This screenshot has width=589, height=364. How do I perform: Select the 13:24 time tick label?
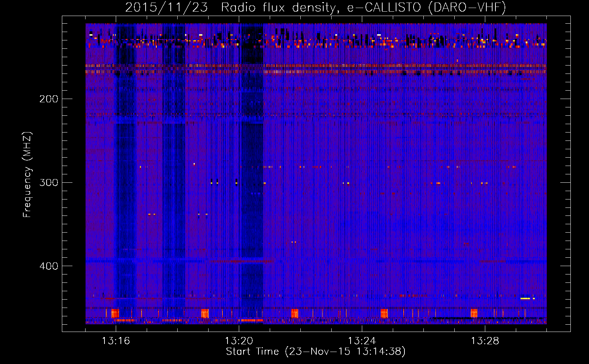click(362, 341)
